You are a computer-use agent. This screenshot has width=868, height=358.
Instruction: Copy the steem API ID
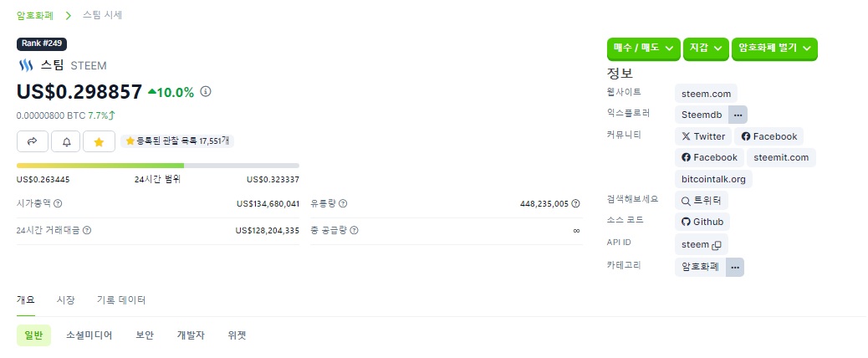pyautogui.click(x=717, y=244)
